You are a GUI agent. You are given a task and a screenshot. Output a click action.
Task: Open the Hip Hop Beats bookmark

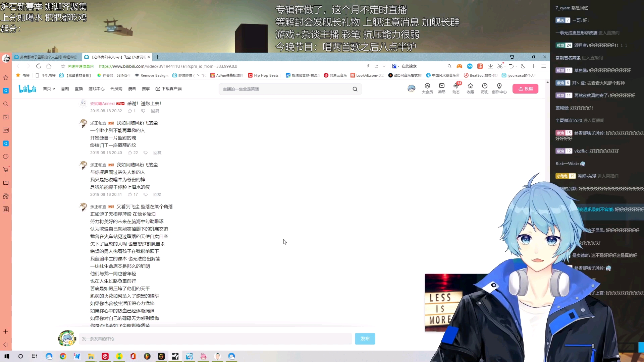264,75
